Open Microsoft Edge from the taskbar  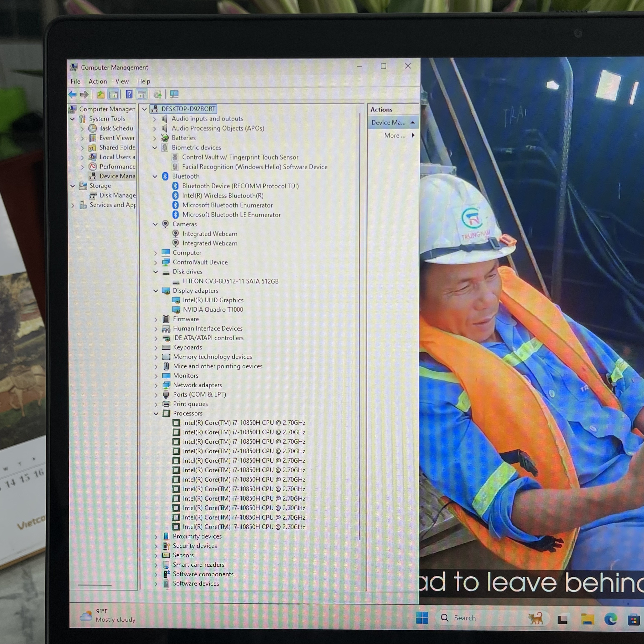(611, 619)
